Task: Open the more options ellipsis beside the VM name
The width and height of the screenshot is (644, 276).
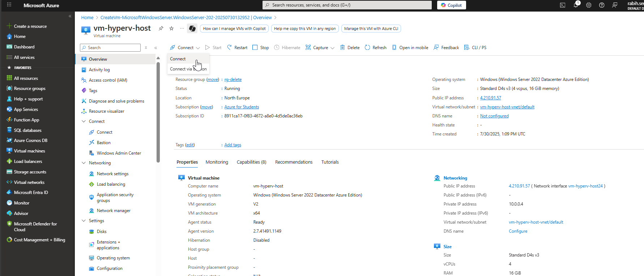Action: point(182,29)
